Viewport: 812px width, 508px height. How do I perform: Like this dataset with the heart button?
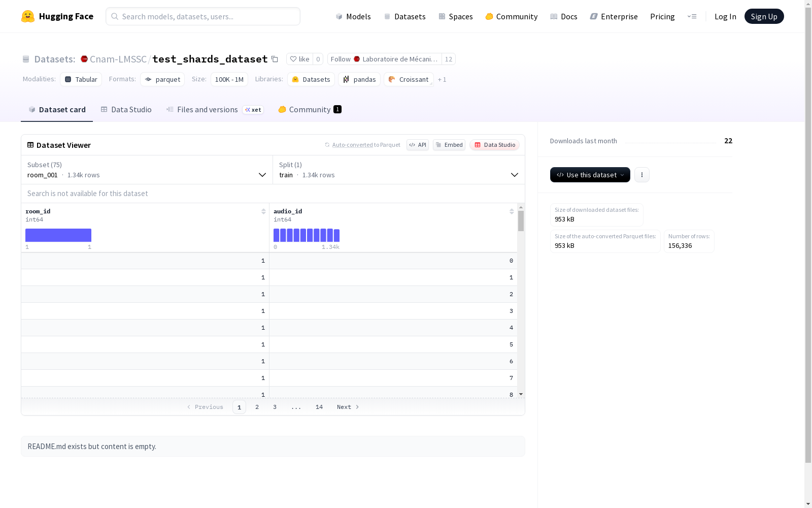point(299,59)
